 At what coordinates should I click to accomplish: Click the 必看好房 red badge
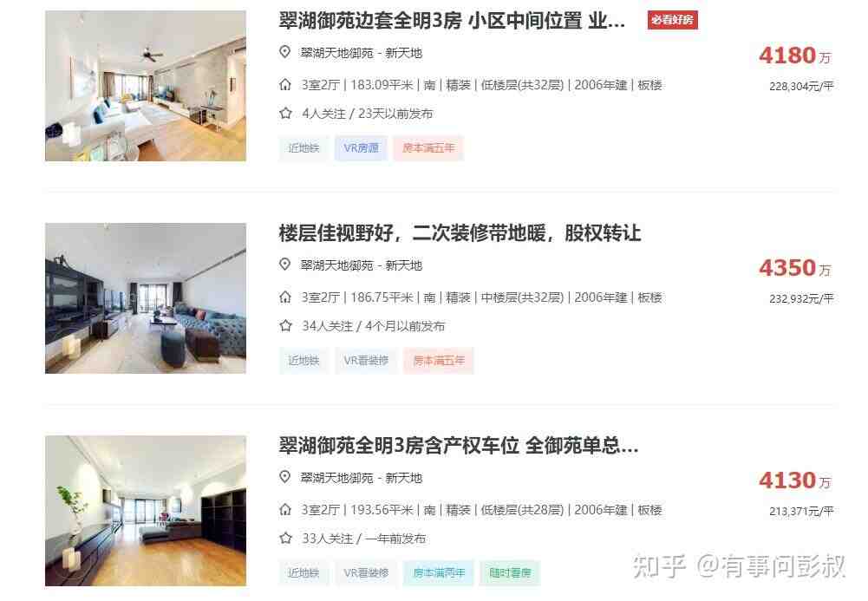[672, 20]
